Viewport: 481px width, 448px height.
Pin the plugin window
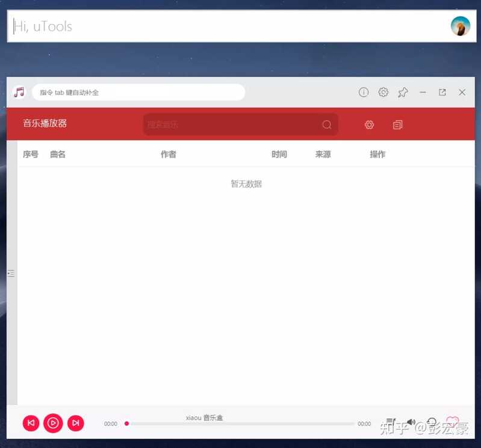[x=403, y=92]
